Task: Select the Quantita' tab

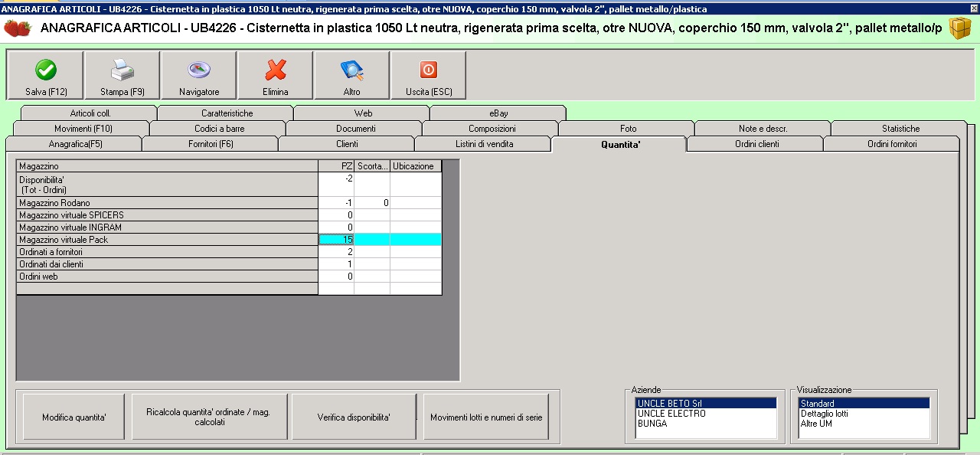Action: [620, 144]
